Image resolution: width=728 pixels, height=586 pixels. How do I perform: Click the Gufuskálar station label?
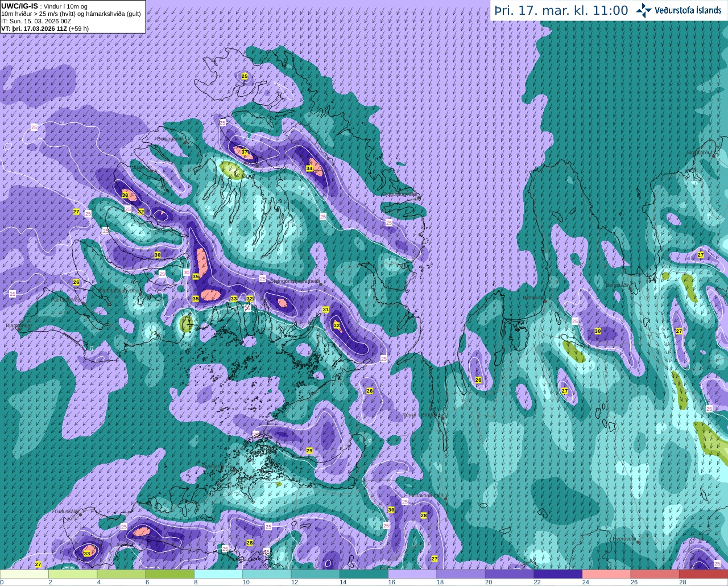click(66, 511)
